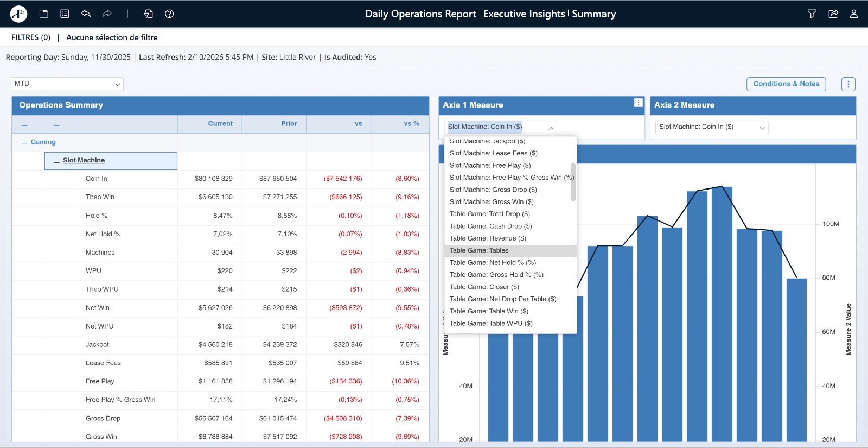Open the user profile icon
The image size is (868, 448).
tap(854, 14)
